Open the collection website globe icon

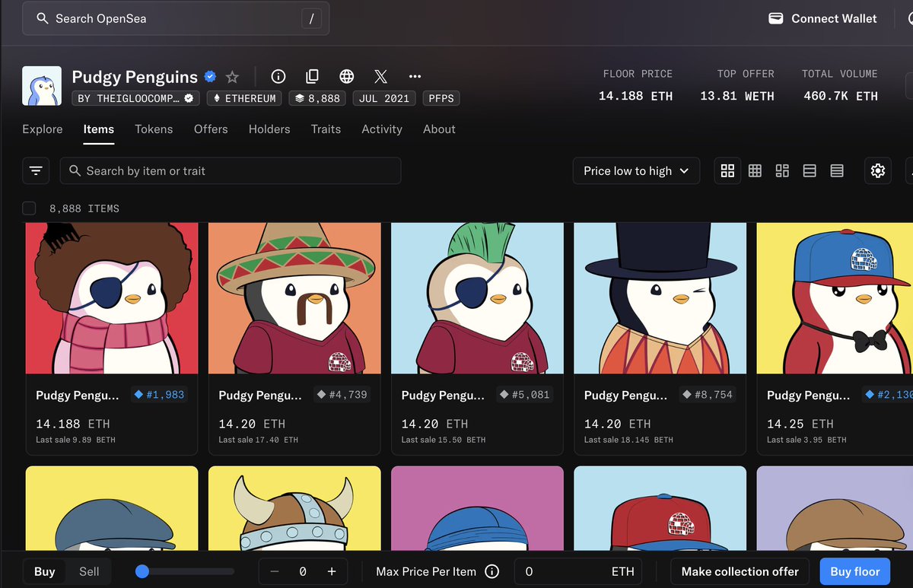347,76
